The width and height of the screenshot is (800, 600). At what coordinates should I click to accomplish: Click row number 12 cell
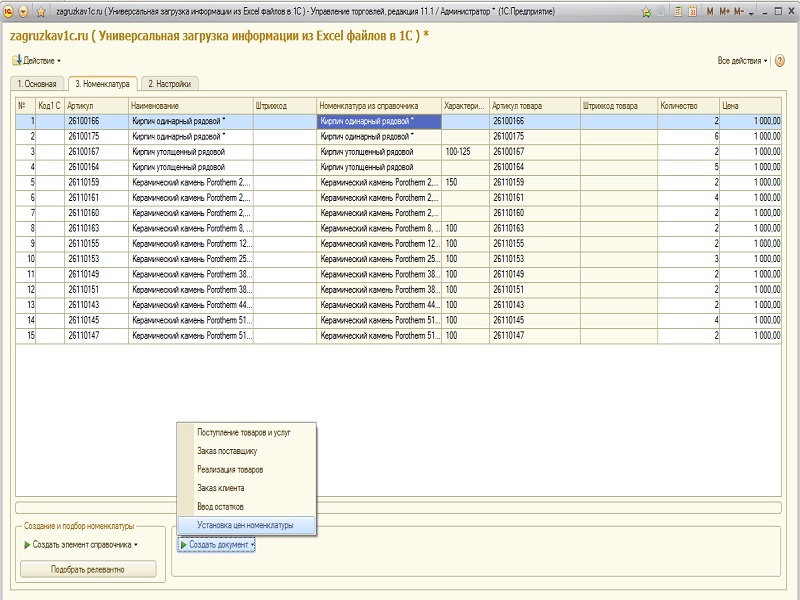[x=26, y=290]
